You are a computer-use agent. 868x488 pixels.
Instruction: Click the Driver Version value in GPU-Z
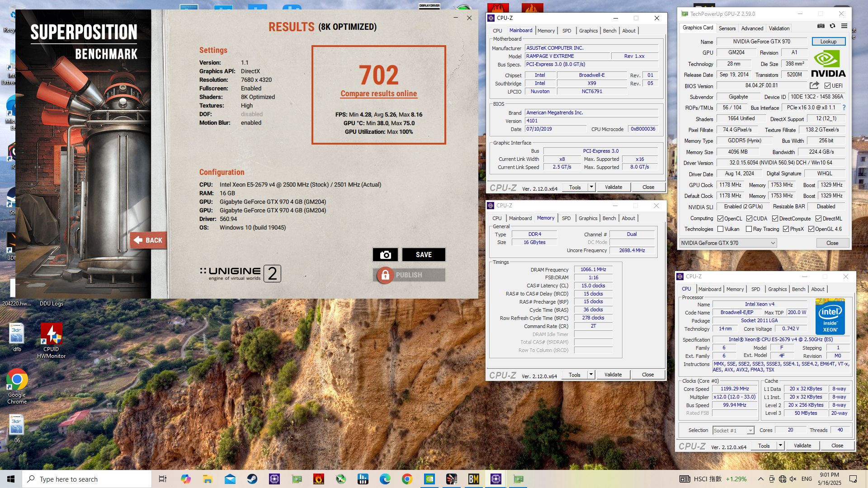(x=781, y=163)
